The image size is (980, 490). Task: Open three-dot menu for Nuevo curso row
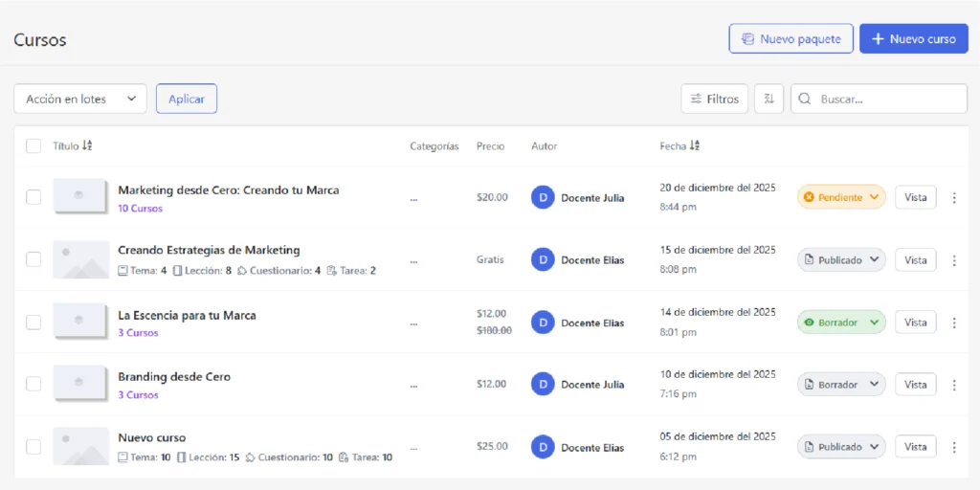(953, 447)
